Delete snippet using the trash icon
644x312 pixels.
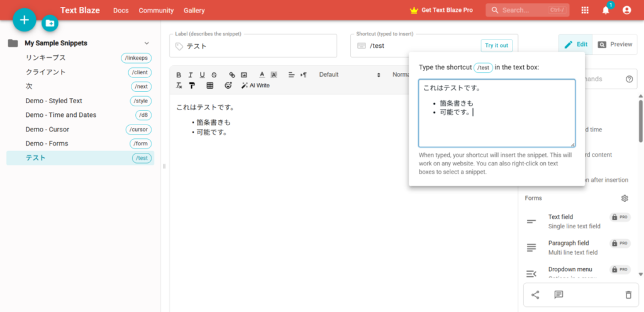pyautogui.click(x=628, y=294)
